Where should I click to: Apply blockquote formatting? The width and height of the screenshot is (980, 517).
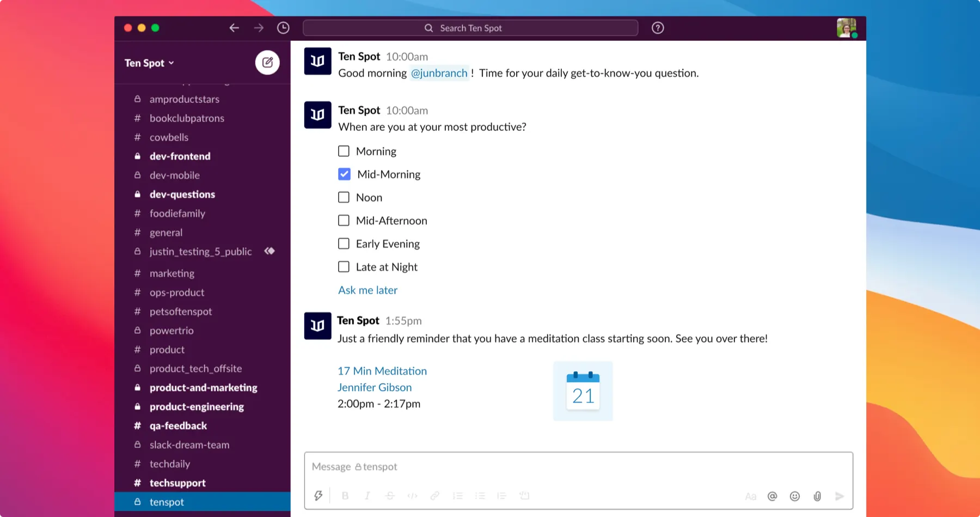click(501, 496)
